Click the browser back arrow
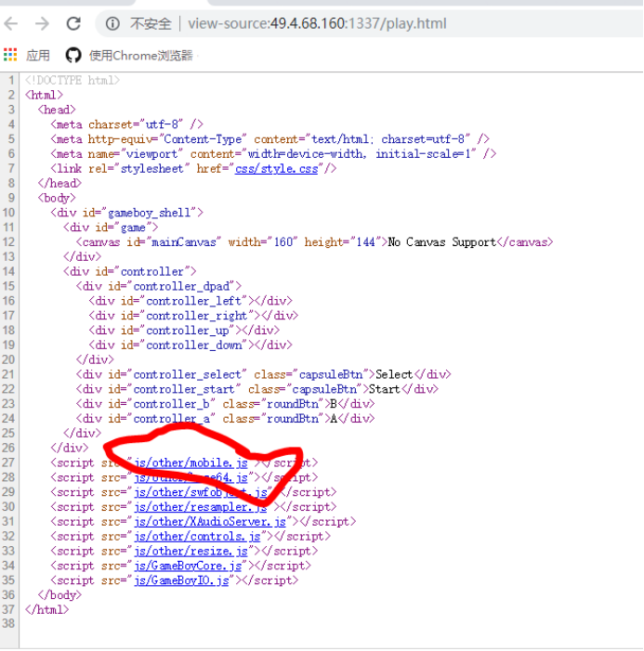644x651 pixels. [15, 23]
